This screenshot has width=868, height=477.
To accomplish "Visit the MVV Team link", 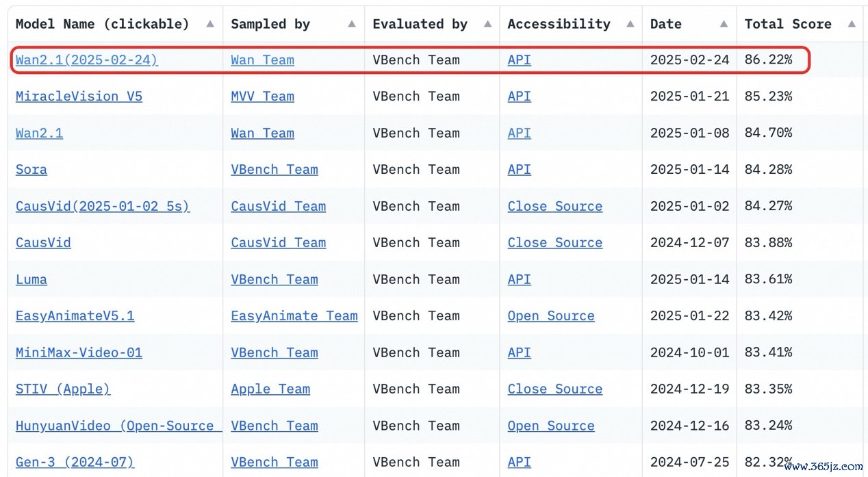I will (x=262, y=96).
